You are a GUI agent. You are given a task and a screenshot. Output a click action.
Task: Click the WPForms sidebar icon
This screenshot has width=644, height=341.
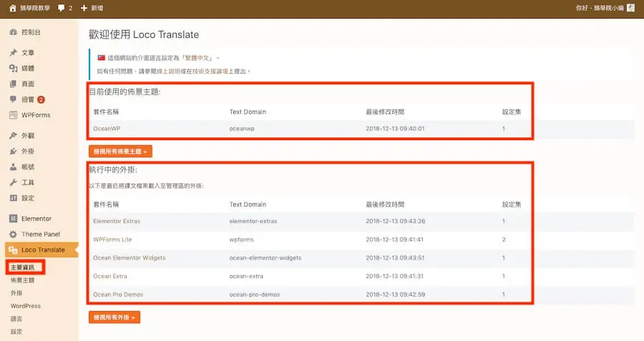tap(14, 115)
